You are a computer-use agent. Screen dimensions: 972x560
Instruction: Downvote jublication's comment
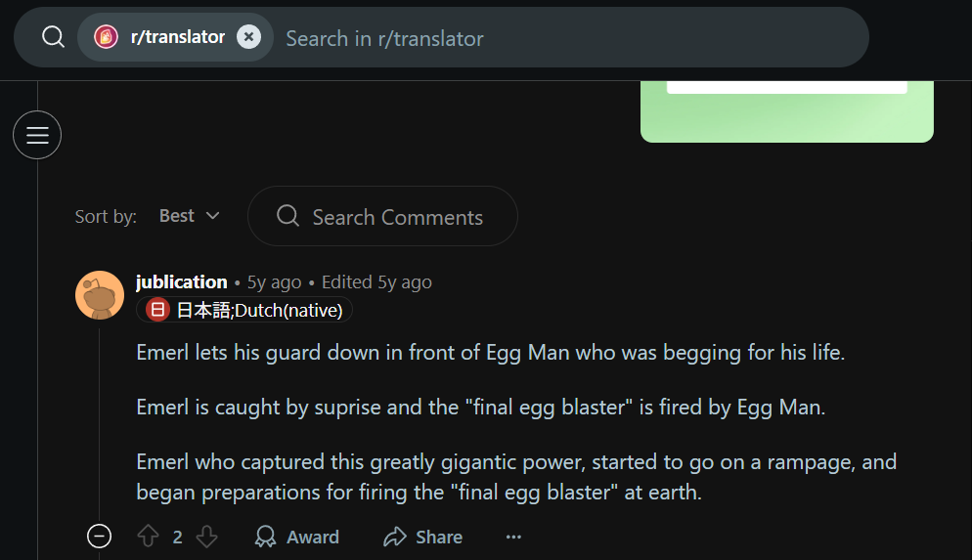pos(206,537)
